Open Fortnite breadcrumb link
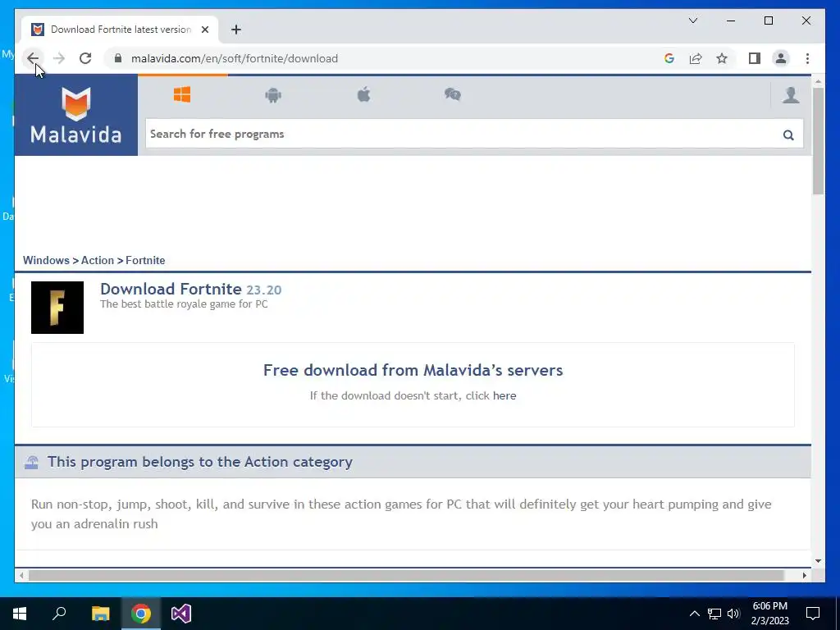Image resolution: width=840 pixels, height=630 pixels. coord(145,260)
